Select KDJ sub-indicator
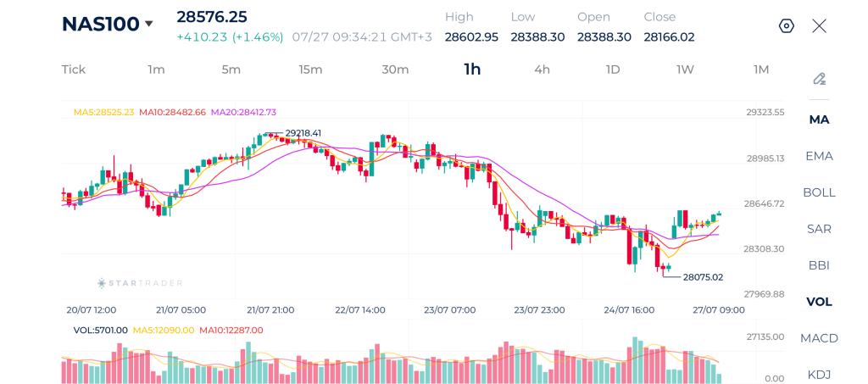Image resolution: width=868 pixels, height=384 pixels. point(820,375)
